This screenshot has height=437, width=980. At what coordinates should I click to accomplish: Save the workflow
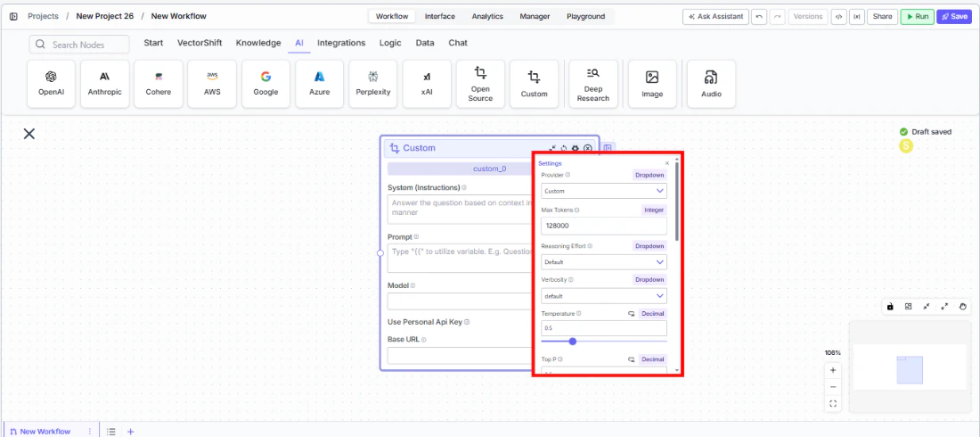click(x=954, y=17)
